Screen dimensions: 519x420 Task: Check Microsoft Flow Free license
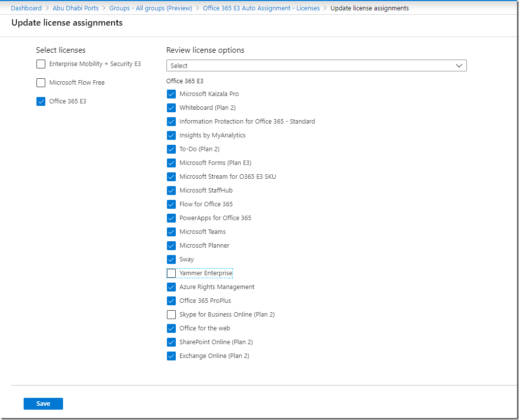point(41,82)
